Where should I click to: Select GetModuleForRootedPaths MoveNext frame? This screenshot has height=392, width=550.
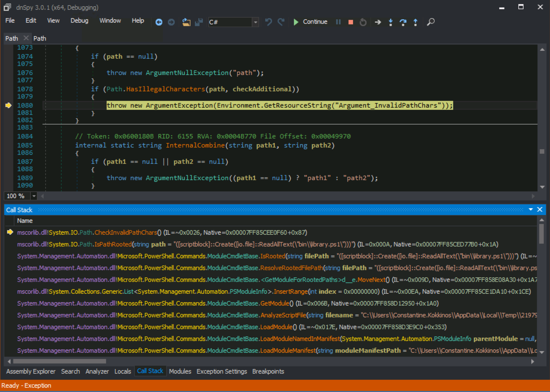tap(271, 280)
